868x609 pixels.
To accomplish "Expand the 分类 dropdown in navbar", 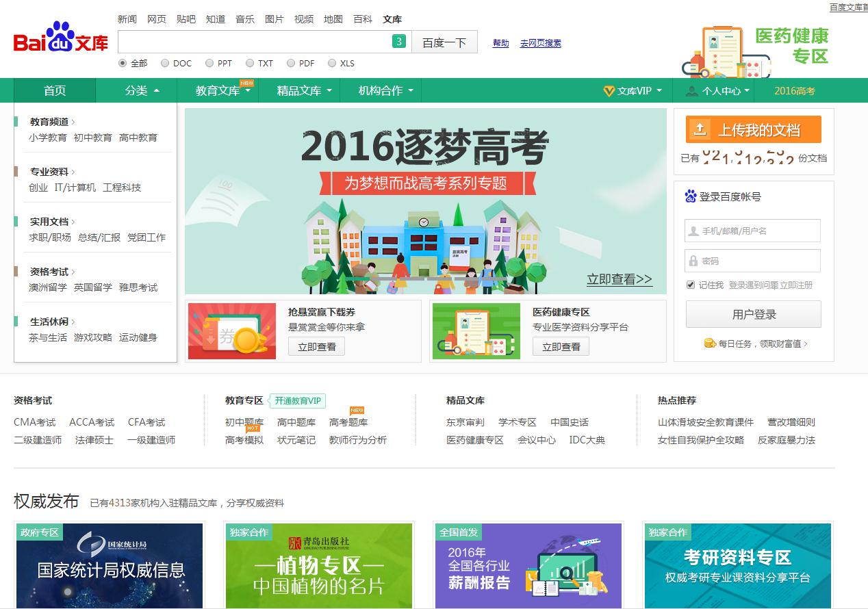I will coord(142,91).
